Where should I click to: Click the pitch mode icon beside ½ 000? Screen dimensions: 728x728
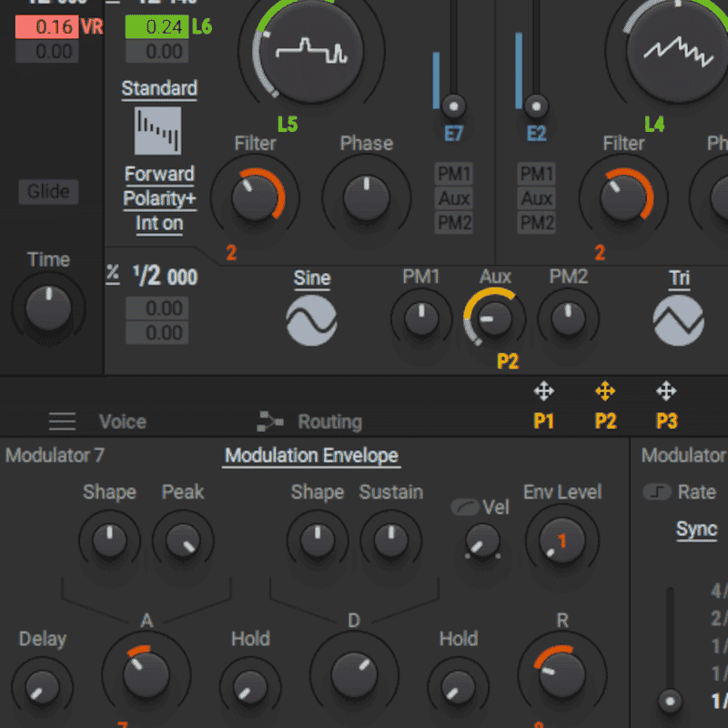(113, 275)
